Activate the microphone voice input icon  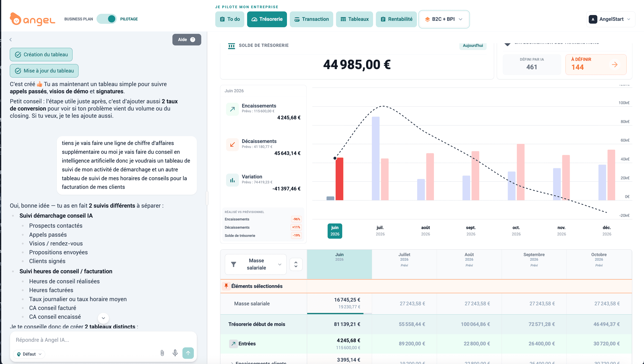pos(175,353)
